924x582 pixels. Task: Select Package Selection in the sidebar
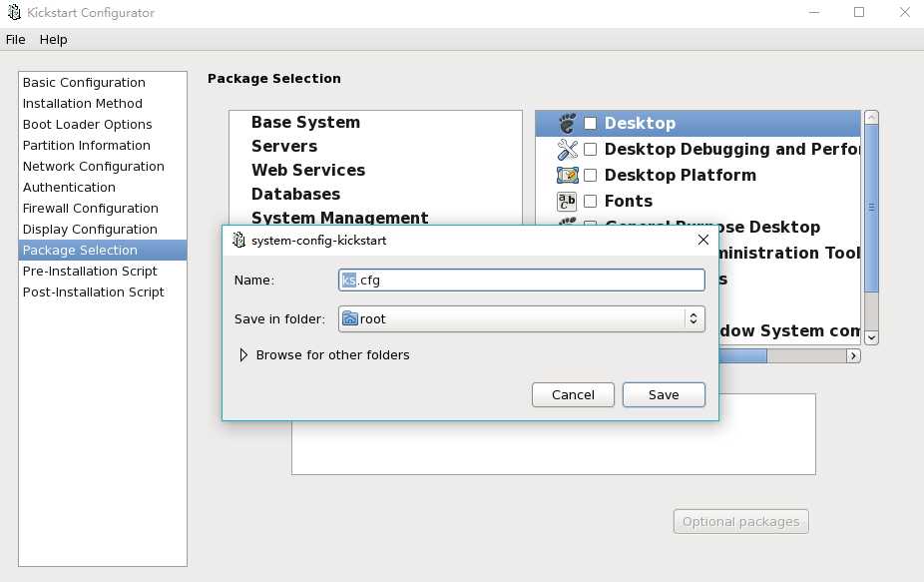click(103, 250)
